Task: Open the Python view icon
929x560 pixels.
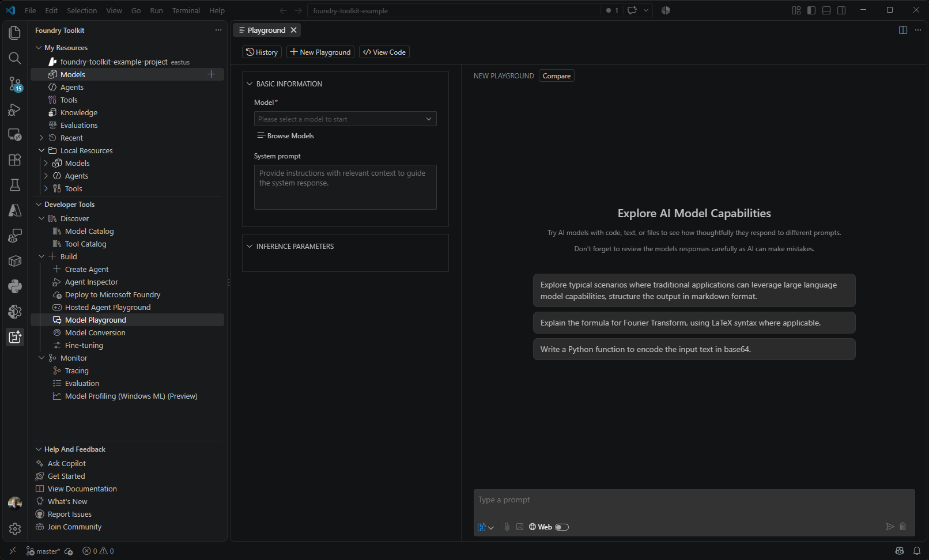Action: [15, 286]
